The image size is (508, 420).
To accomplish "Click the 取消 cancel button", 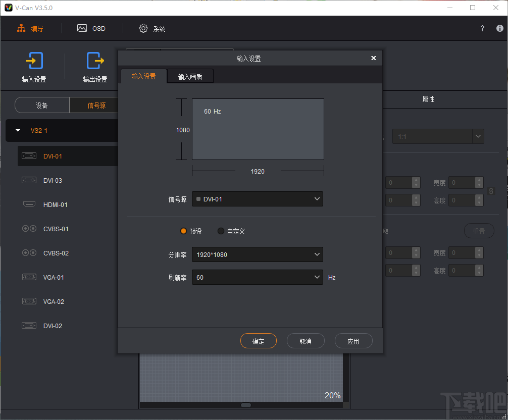I will coord(306,341).
